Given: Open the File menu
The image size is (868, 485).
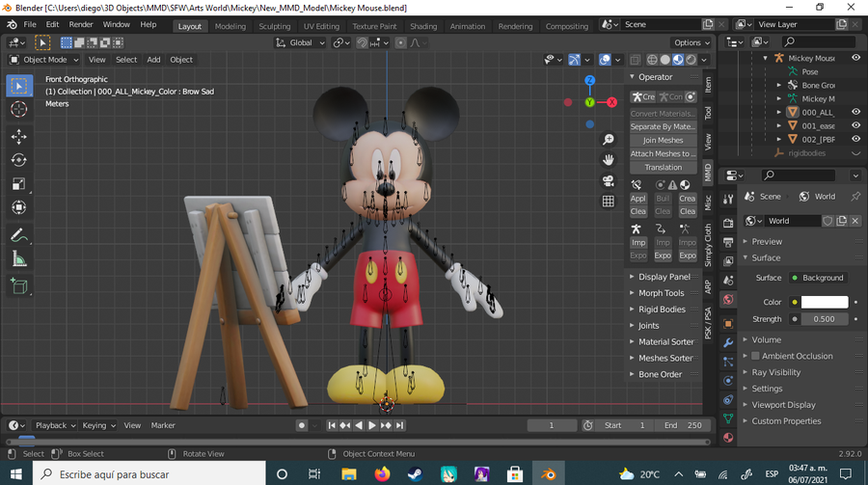Looking at the screenshot, I should [x=30, y=24].
